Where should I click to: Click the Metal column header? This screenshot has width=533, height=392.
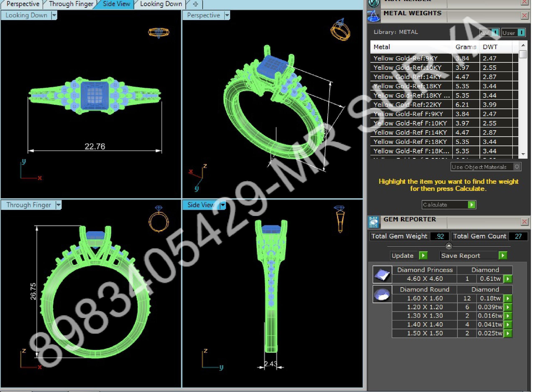(411, 47)
